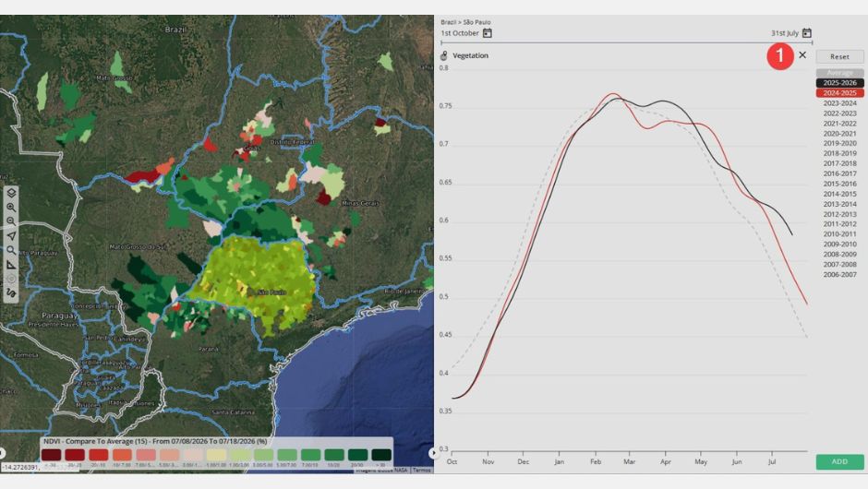Zoom in on the map
The width and height of the screenshot is (868, 489).
pyautogui.click(x=11, y=208)
